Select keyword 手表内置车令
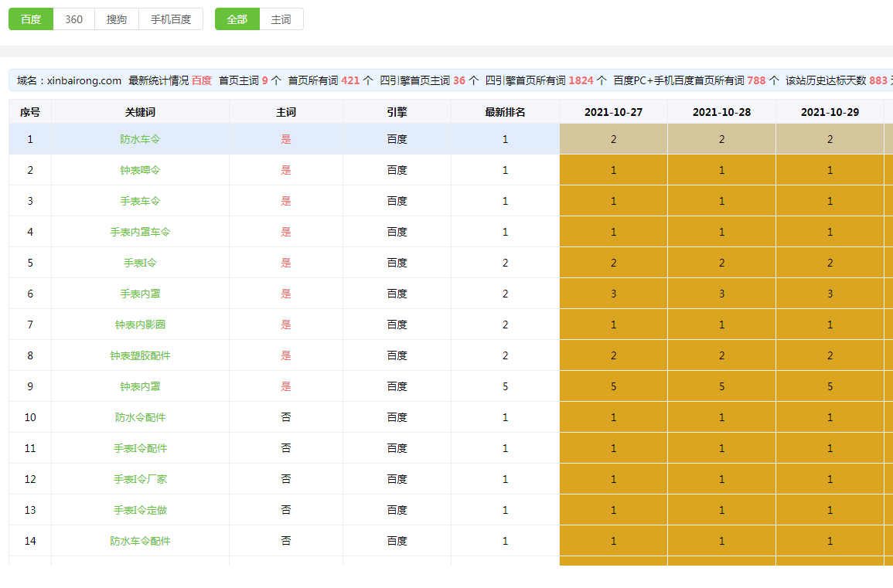 click(x=140, y=232)
